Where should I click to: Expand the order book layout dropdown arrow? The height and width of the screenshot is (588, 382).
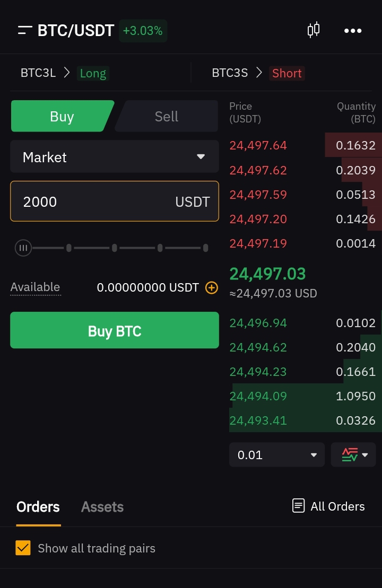[x=364, y=455]
